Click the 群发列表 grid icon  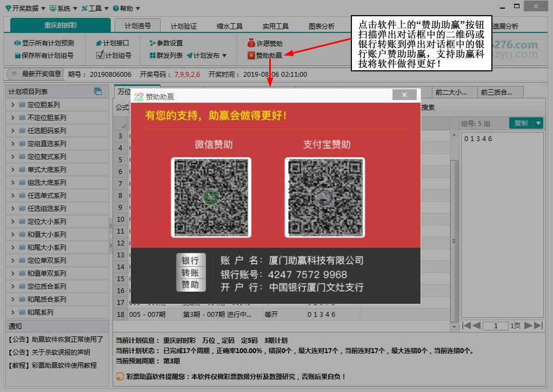(152, 55)
